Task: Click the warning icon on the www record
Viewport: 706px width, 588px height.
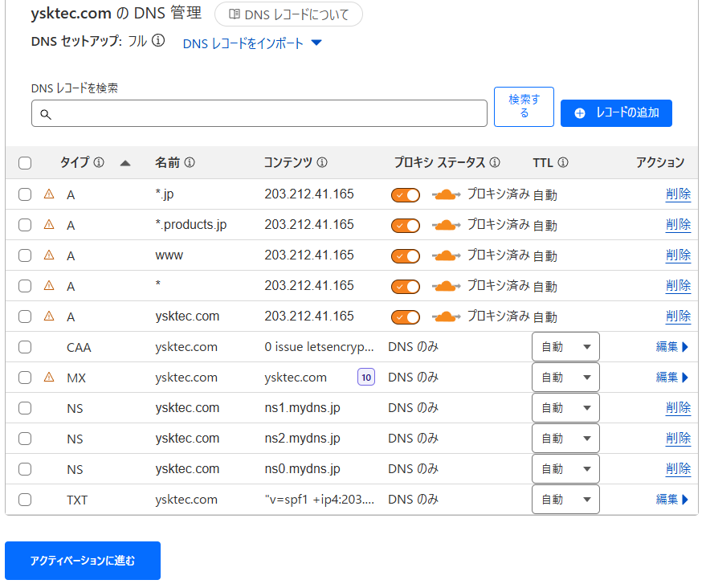Action: (49, 255)
